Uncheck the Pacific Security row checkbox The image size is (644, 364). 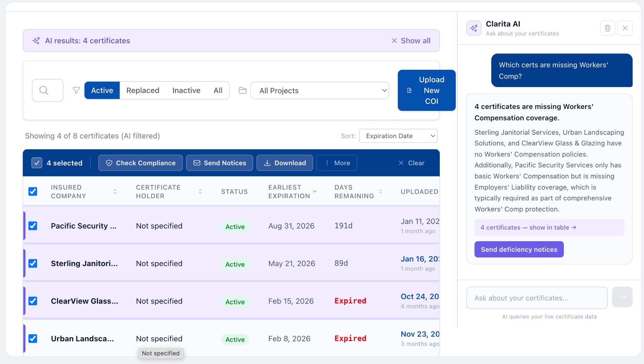pyautogui.click(x=33, y=225)
